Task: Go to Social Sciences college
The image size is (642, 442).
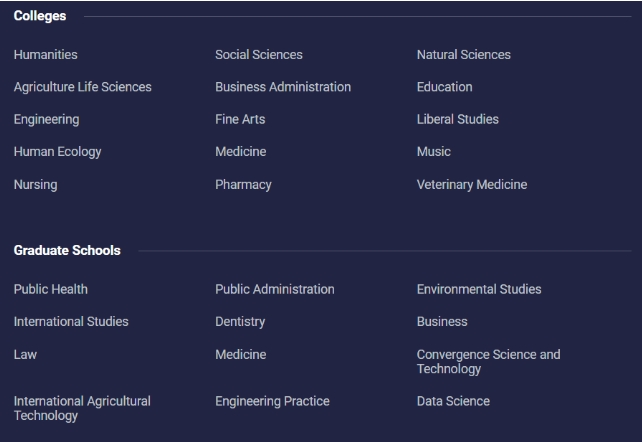Action: click(259, 54)
